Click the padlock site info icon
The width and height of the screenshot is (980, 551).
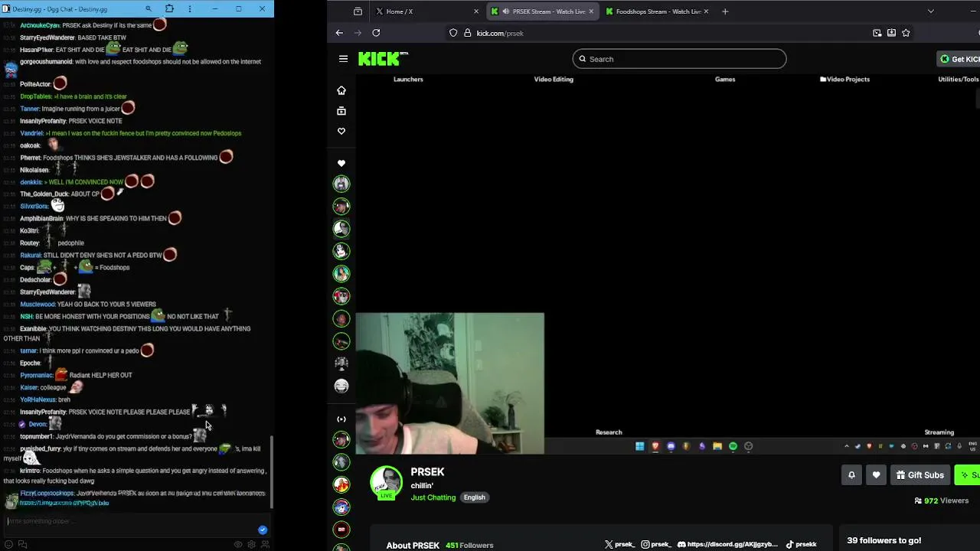click(467, 33)
